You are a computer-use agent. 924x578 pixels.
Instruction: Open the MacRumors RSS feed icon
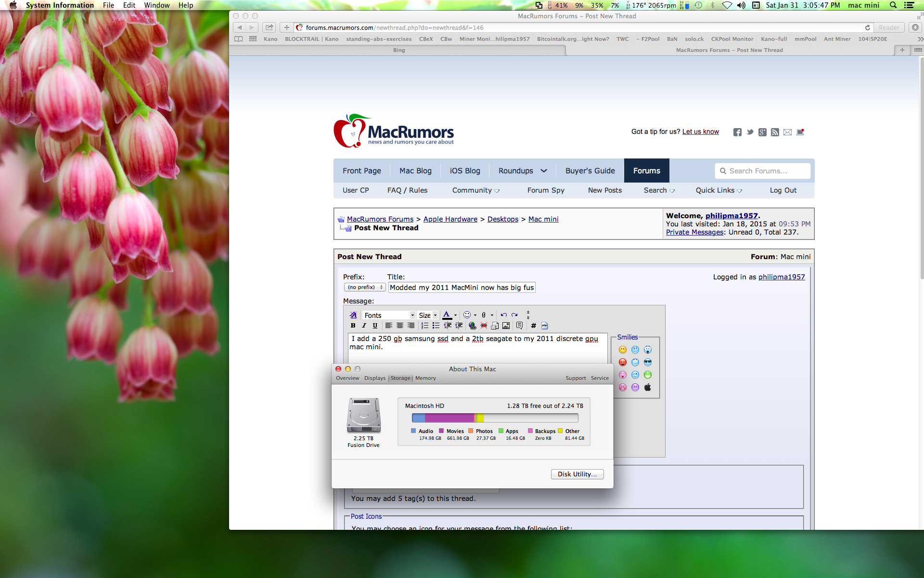tap(775, 132)
